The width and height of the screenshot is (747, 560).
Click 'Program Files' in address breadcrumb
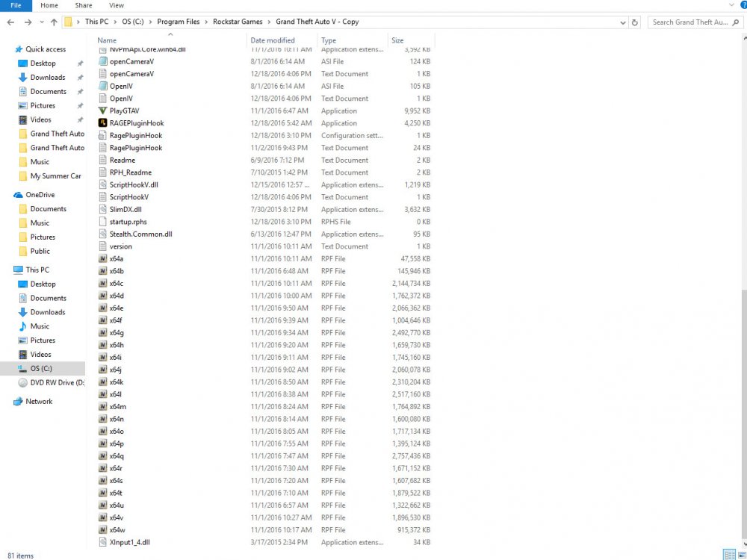(x=179, y=22)
